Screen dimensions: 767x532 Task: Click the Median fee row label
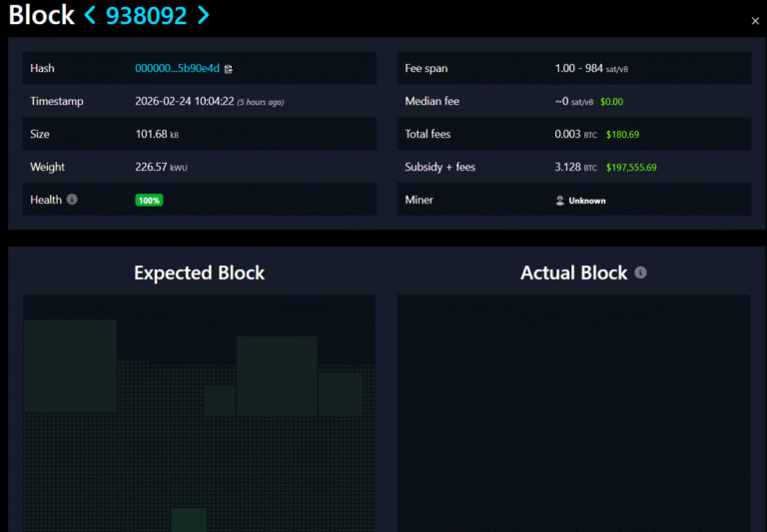coord(431,101)
